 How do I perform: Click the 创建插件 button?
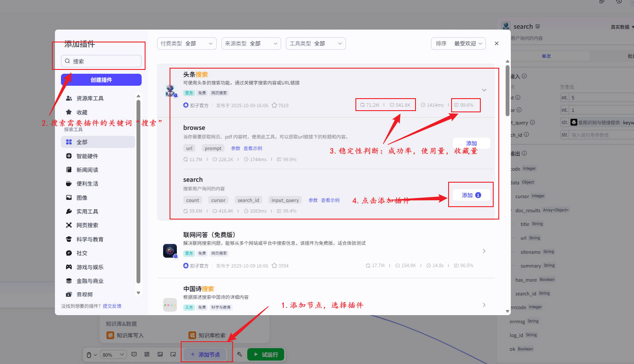[101, 80]
